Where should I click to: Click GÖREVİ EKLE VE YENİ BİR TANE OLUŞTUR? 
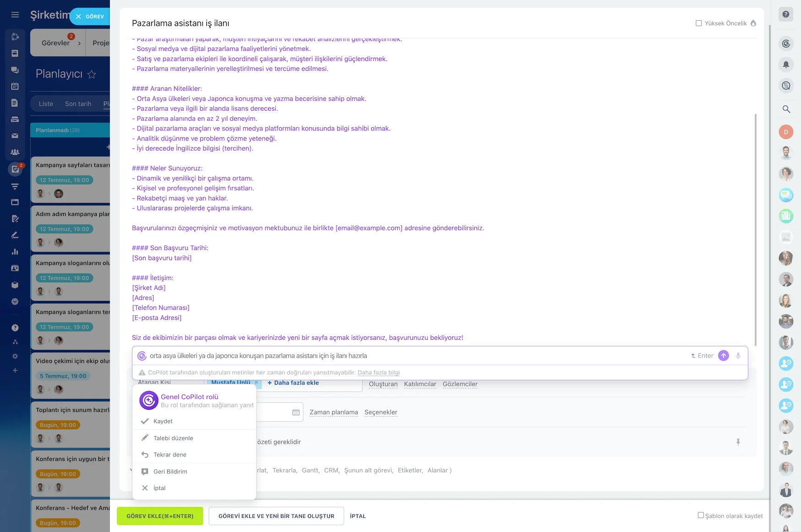(276, 516)
